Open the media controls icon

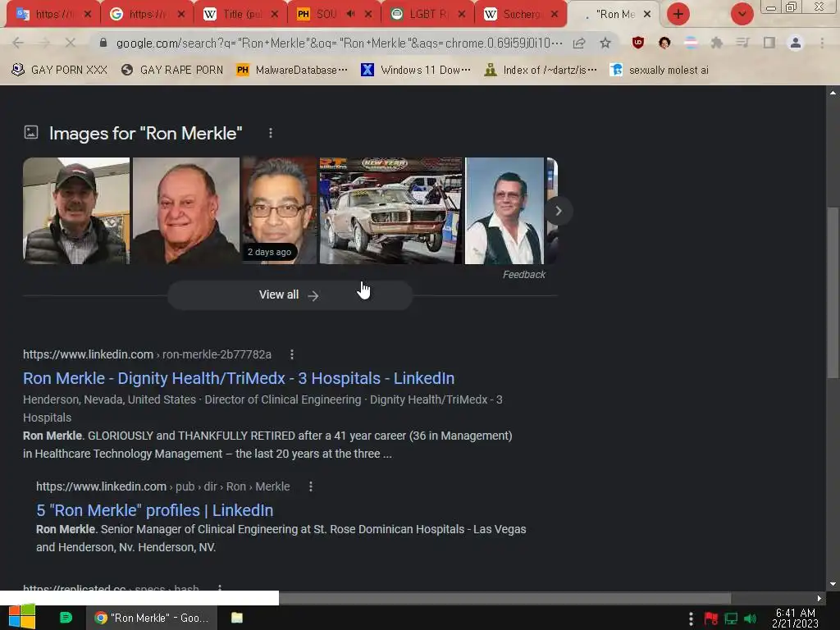click(742, 43)
